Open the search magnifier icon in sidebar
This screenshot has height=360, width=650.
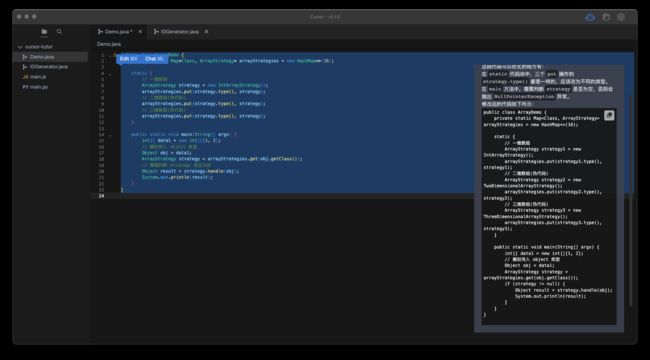pyautogui.click(x=59, y=32)
